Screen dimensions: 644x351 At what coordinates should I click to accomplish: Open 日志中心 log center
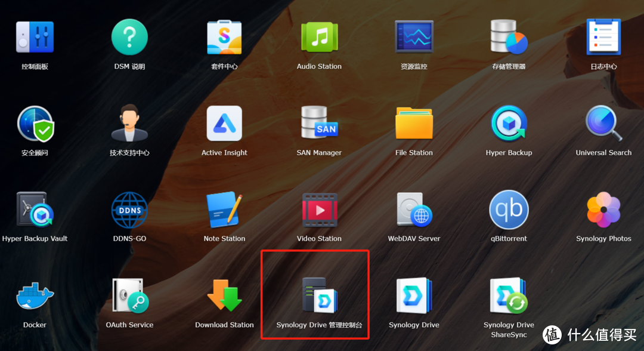603,37
